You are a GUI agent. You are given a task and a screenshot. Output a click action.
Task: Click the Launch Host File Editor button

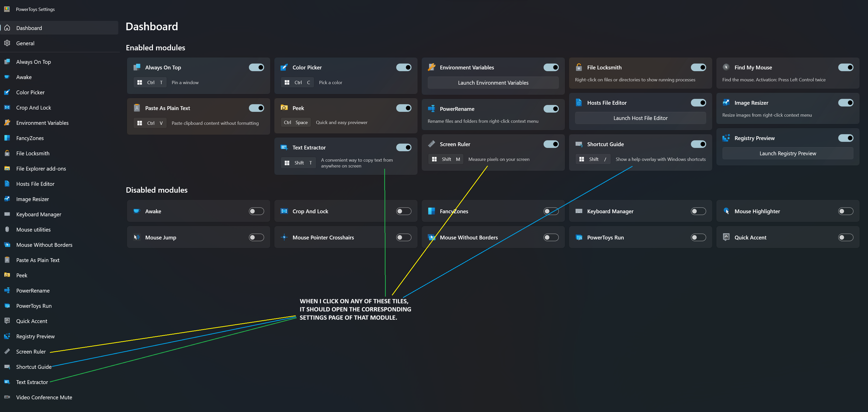(x=640, y=118)
